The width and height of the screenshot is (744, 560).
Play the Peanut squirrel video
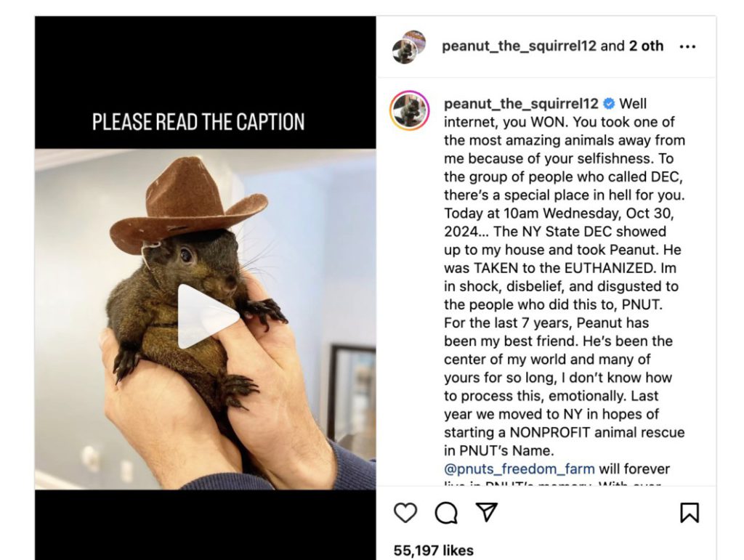[x=205, y=317]
